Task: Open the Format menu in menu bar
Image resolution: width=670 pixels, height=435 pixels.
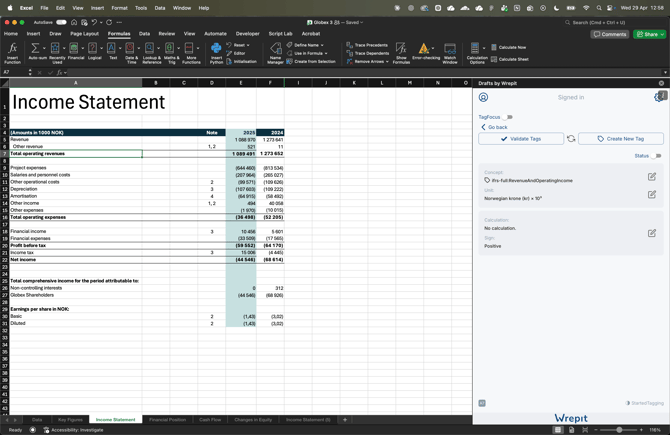Action: coord(119,8)
